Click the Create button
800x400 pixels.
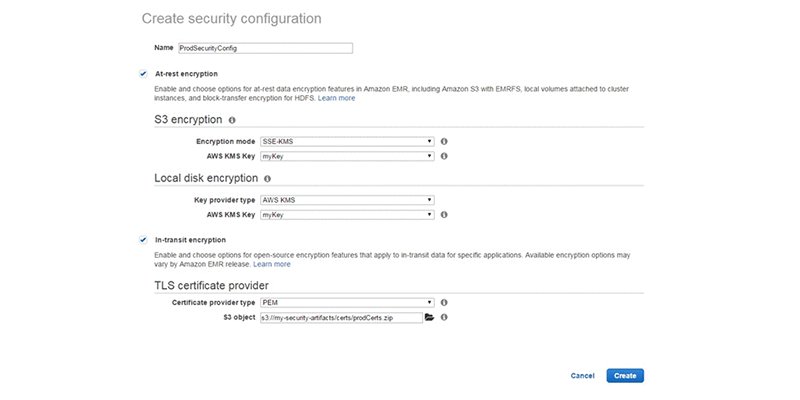coord(625,376)
